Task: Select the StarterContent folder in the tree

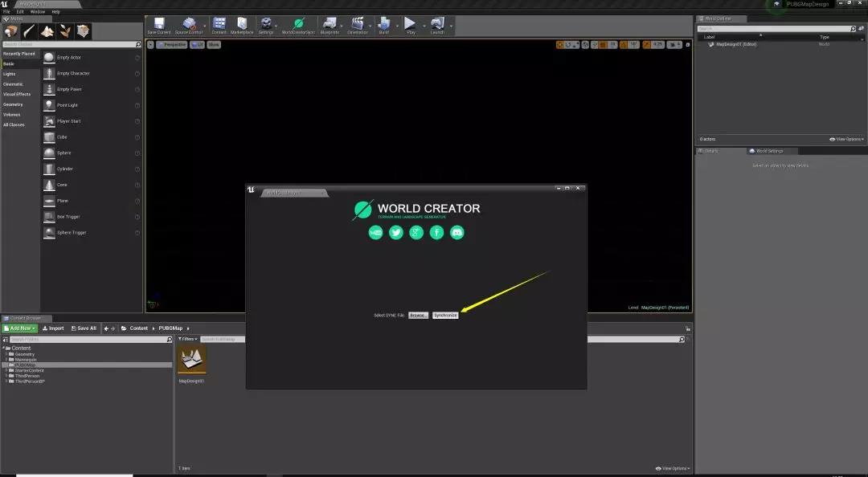Action: pos(30,370)
